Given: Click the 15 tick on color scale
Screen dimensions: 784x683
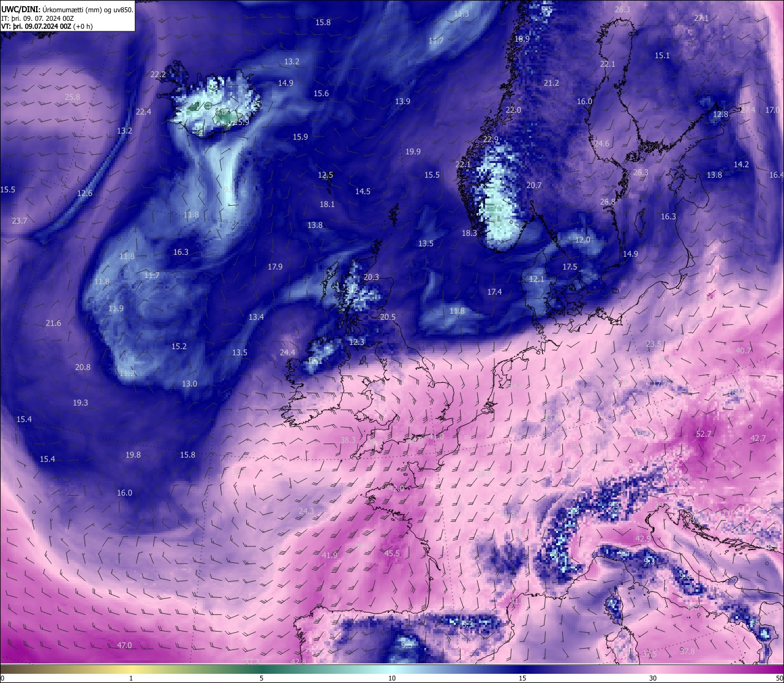Looking at the screenshot, I should 522,678.
